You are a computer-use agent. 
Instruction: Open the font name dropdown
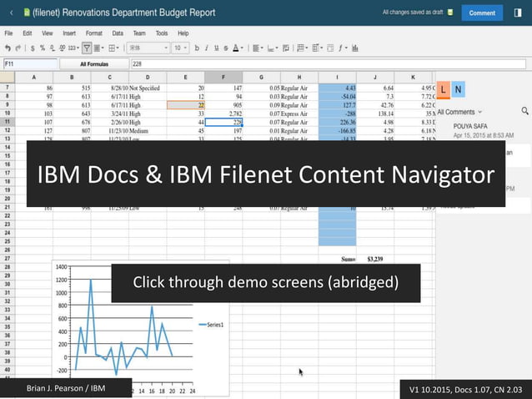pos(148,48)
